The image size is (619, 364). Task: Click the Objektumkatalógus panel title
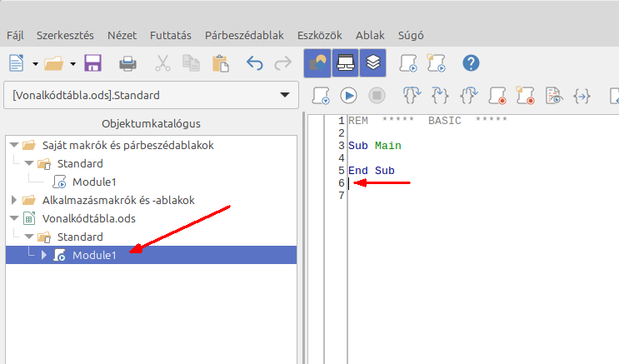[x=151, y=123]
